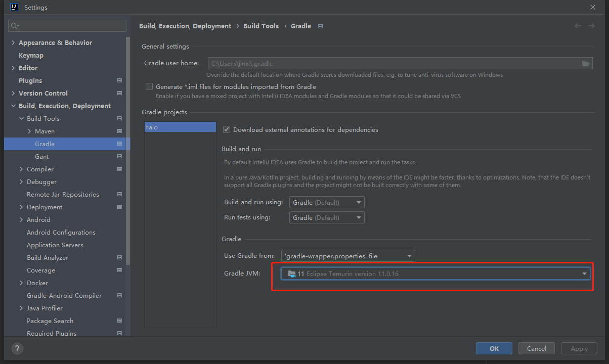
Task: Click project-level marker icon on Compiler row
Action: (119, 169)
